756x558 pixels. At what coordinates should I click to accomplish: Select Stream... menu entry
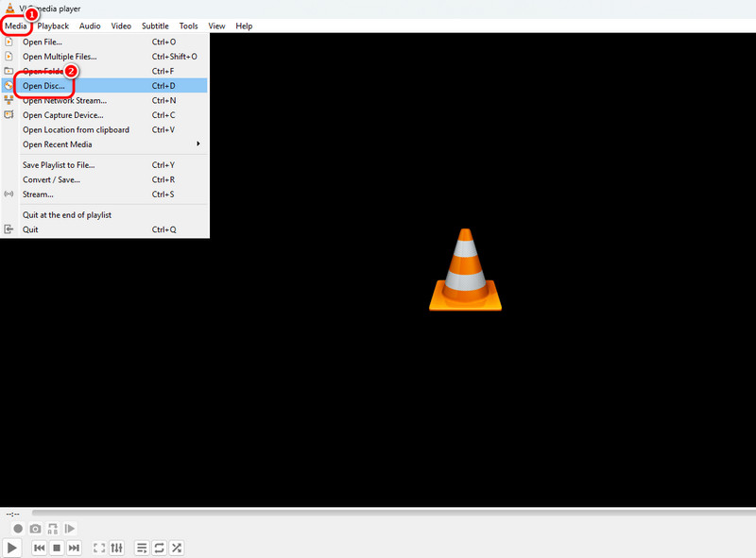[105, 194]
